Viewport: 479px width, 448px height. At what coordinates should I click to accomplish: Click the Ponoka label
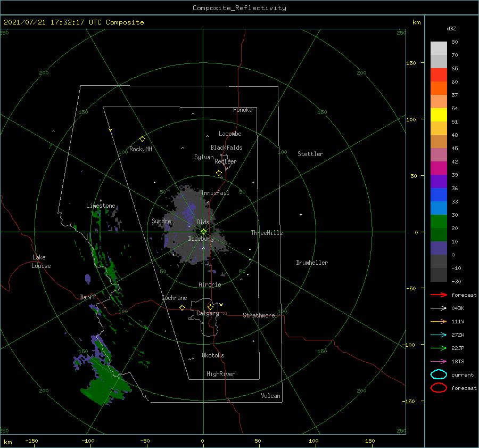pos(243,110)
